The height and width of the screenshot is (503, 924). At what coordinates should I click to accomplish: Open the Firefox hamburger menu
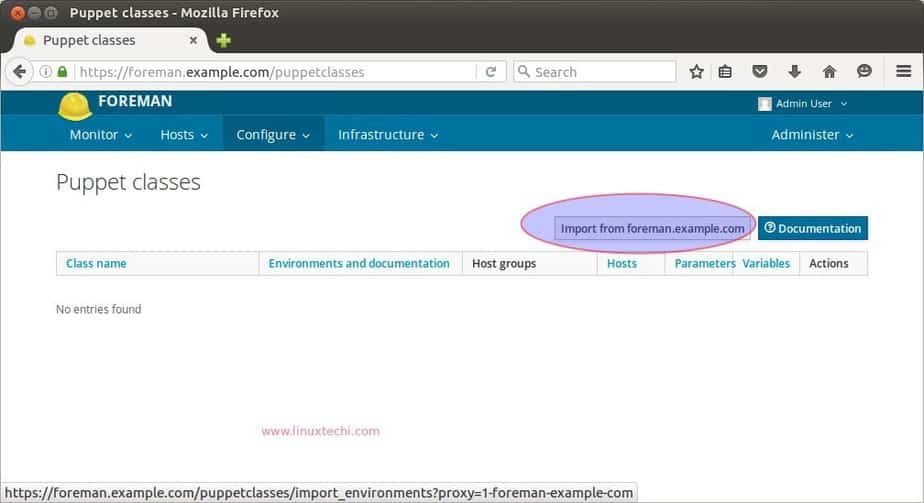903,71
